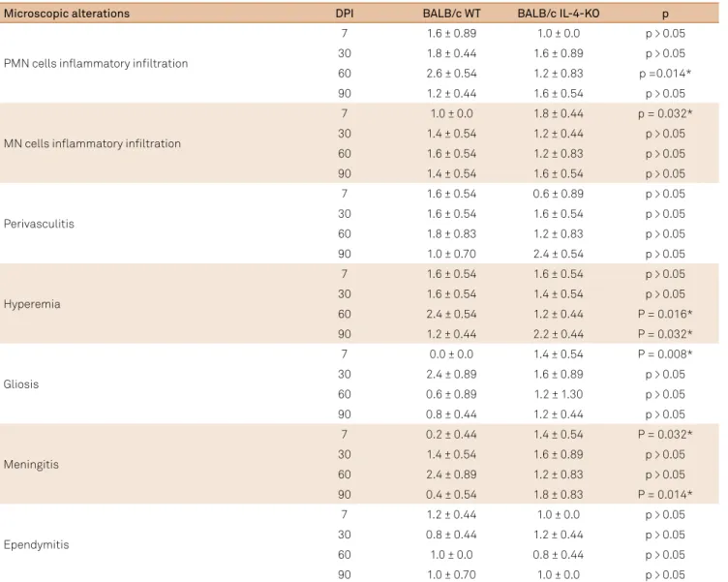Select '2.4 ± 0.54' in Perivasculitis day 90 row

click(x=559, y=254)
